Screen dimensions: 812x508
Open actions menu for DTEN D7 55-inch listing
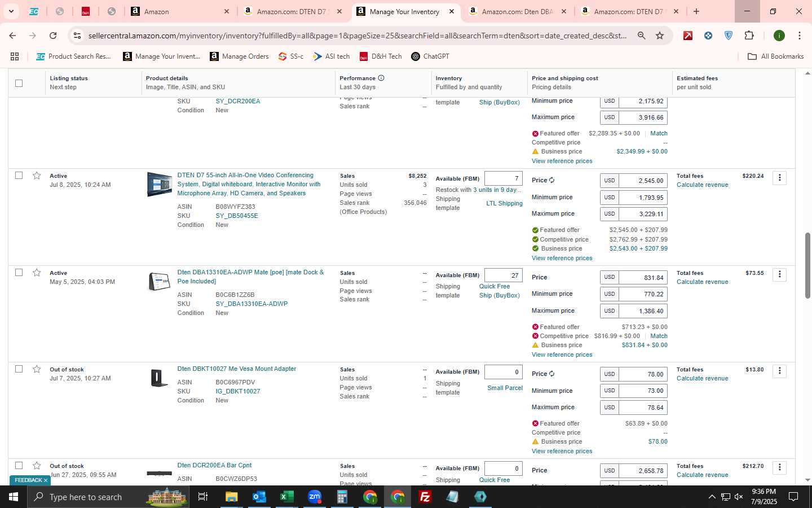pos(779,178)
